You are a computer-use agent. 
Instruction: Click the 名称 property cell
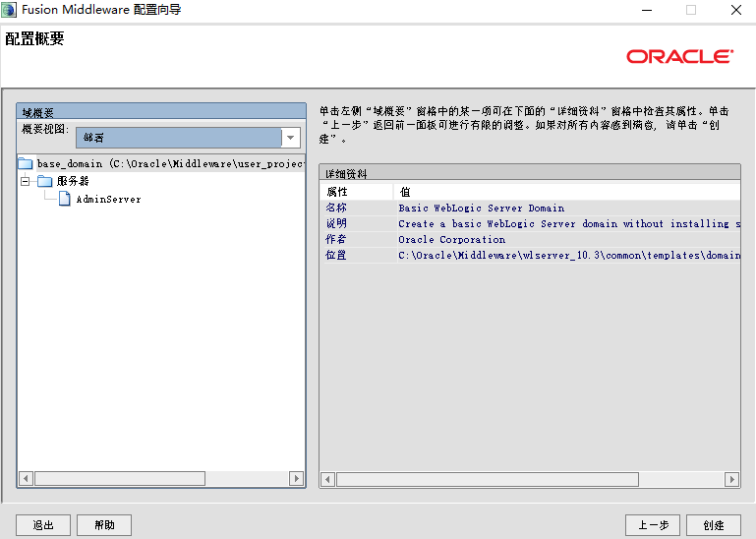(357, 208)
